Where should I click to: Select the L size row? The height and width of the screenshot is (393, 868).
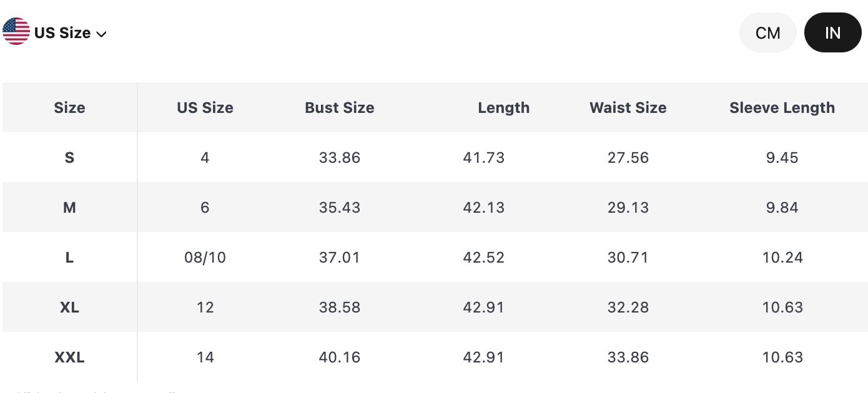[x=435, y=257]
